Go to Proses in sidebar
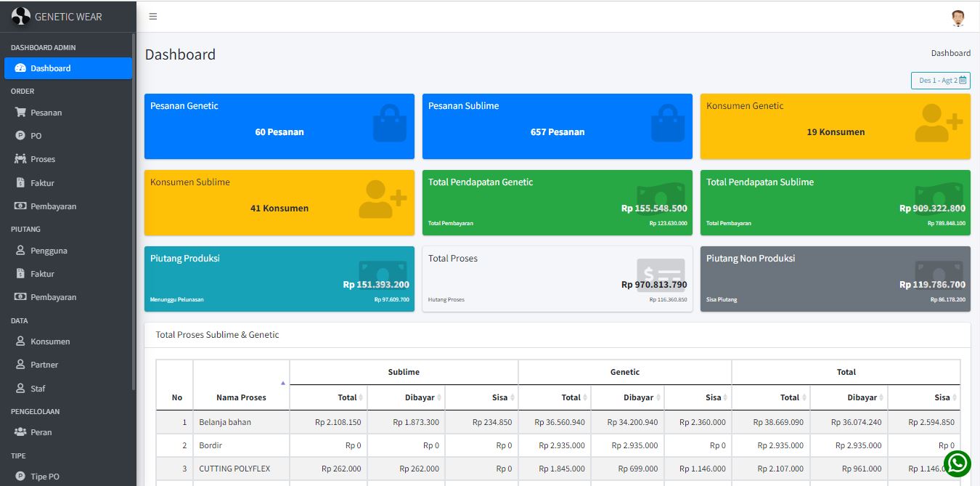Viewport: 980px width, 486px height. [43, 159]
